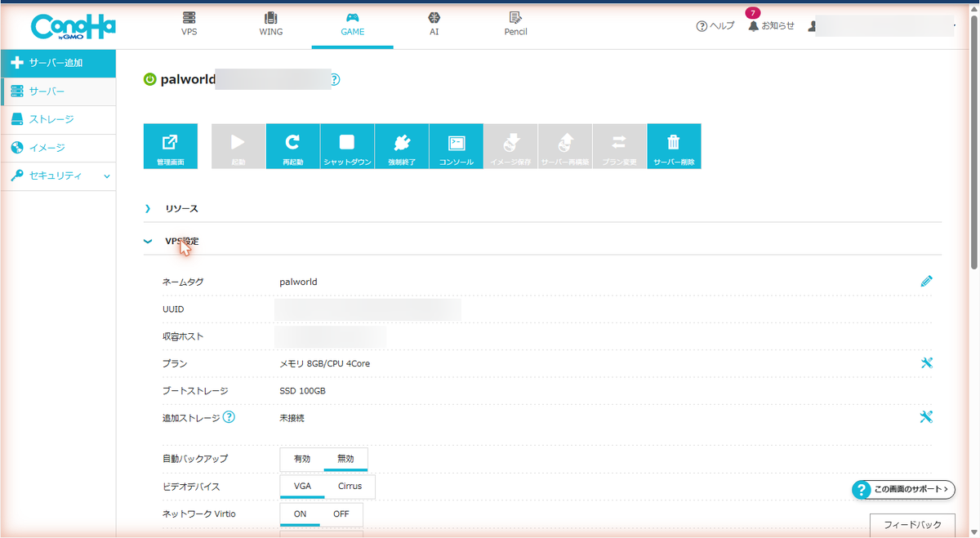Switch ビデオデバイス to Cirrus
980x538 pixels.
click(x=350, y=487)
